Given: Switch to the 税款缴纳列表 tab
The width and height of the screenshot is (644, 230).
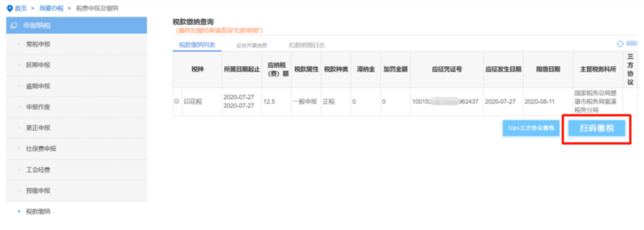Looking at the screenshot, I should coord(197,45).
